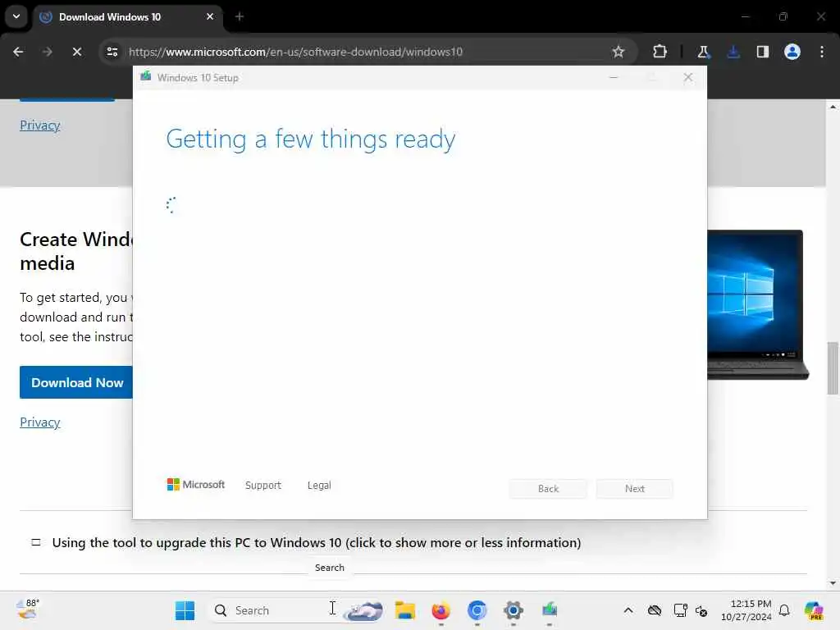Open notifications bell icon
The height and width of the screenshot is (630, 840).
(784, 610)
